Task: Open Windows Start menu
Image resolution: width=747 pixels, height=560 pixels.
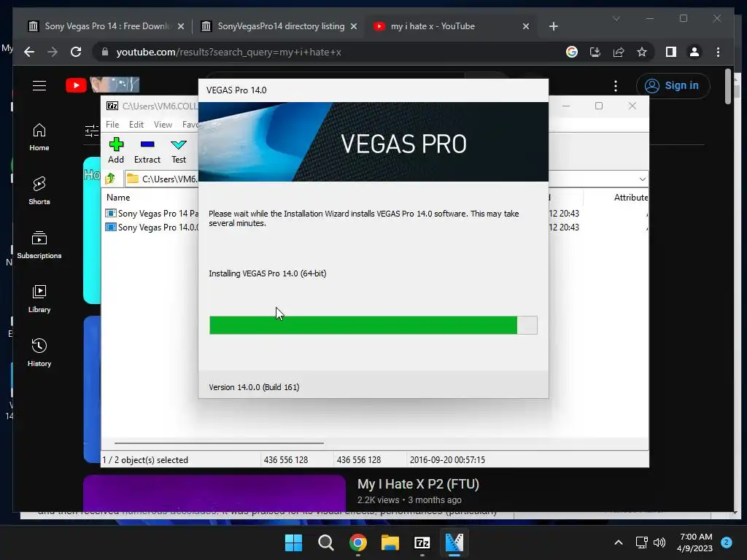Action: point(293,542)
